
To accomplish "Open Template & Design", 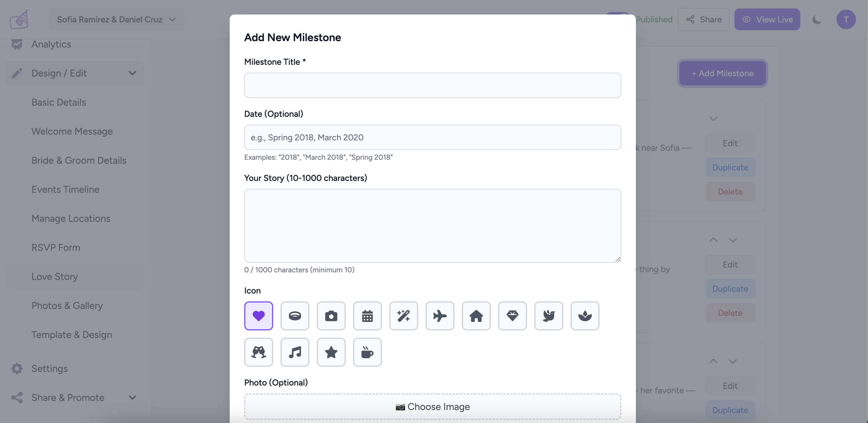I will [x=72, y=335].
